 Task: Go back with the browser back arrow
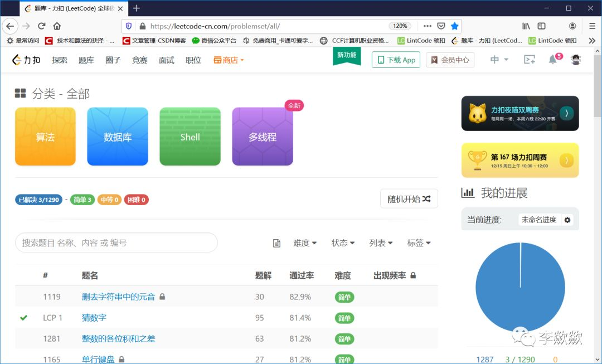pyautogui.click(x=10, y=26)
